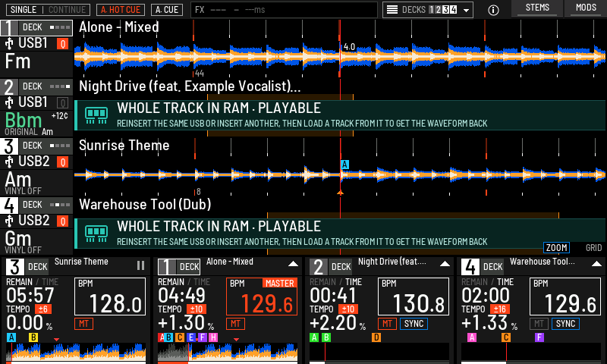Select ZOOM mode at waveform corner
This screenshot has width=607, height=364.
pyautogui.click(x=556, y=247)
